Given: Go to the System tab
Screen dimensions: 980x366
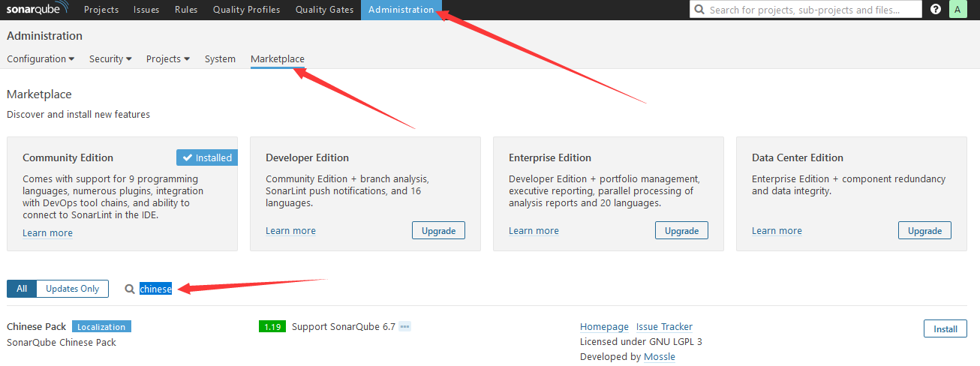Looking at the screenshot, I should (x=220, y=58).
